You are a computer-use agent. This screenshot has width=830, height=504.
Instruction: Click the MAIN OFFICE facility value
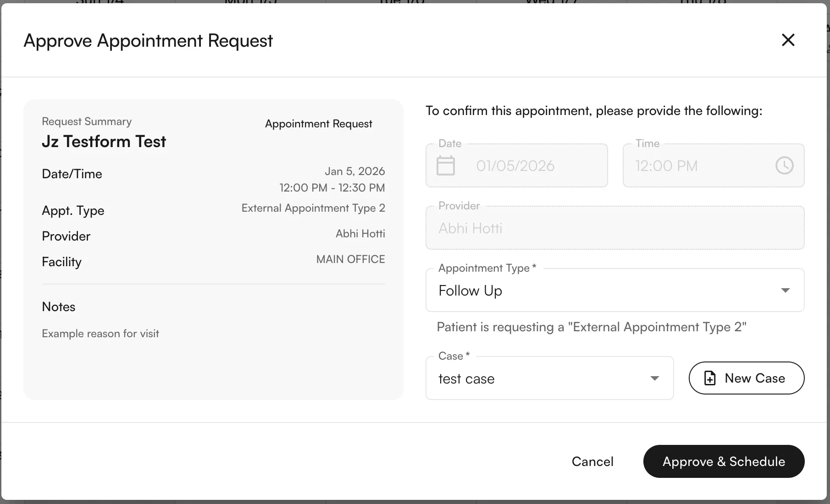click(x=350, y=259)
